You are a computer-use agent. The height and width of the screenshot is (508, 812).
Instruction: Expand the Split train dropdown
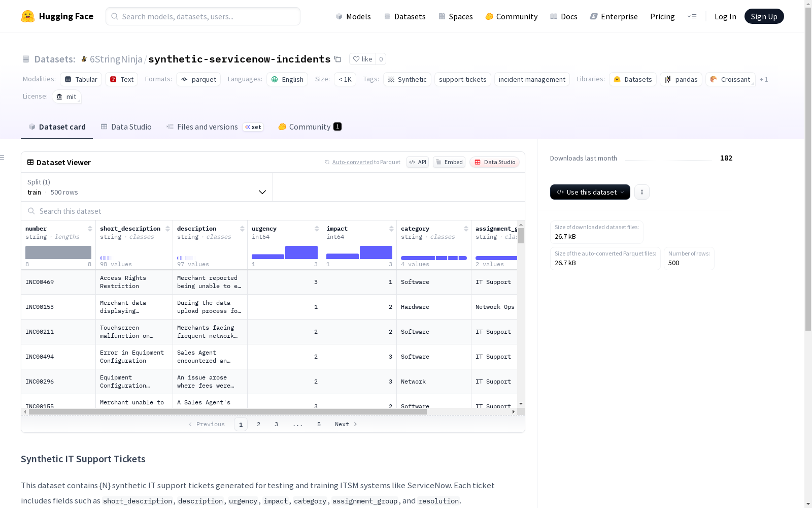coord(147,187)
